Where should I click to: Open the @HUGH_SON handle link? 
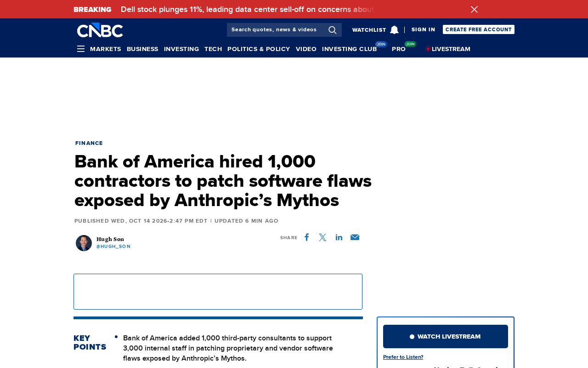[x=113, y=247]
